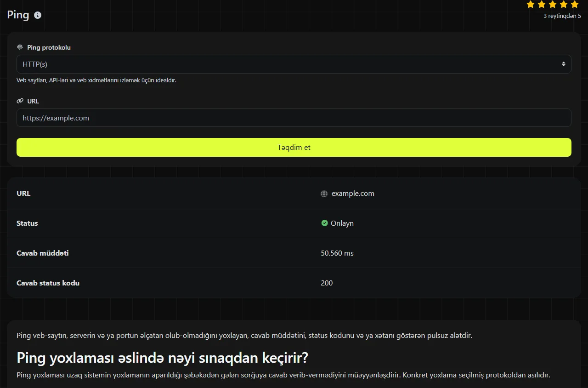
Task: Click the protocol hint text about Veb saytları
Action: (96, 80)
